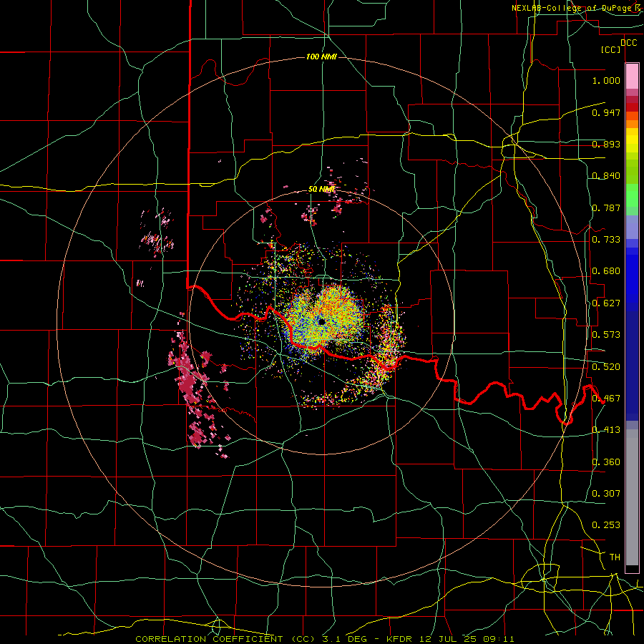The image size is (644, 644).
Task: Select the 0.733 legend value
Action: coord(606,240)
